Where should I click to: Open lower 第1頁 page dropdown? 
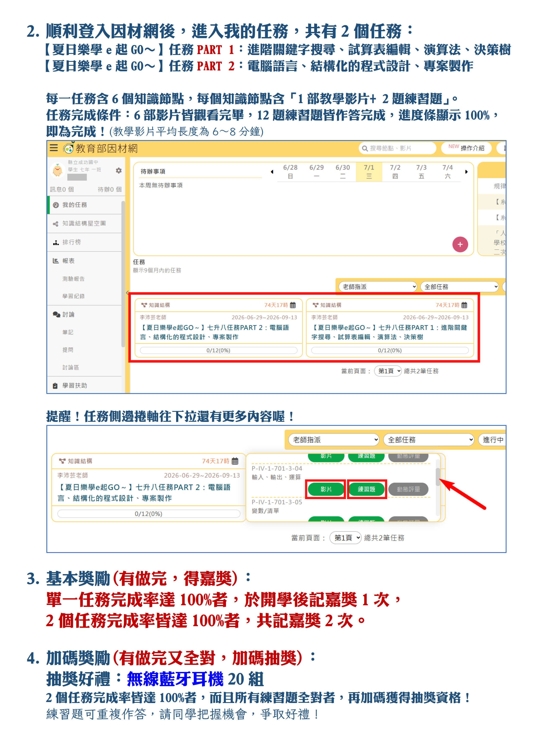(346, 538)
